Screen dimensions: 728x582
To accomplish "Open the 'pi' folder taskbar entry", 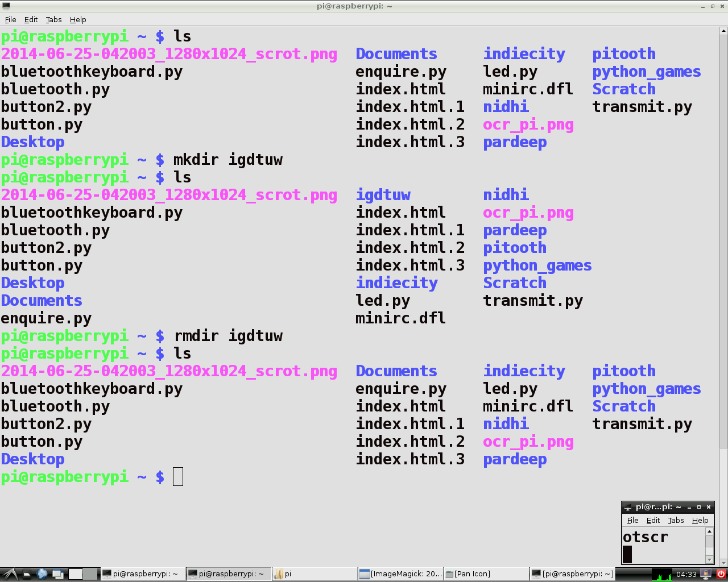I will 315,574.
